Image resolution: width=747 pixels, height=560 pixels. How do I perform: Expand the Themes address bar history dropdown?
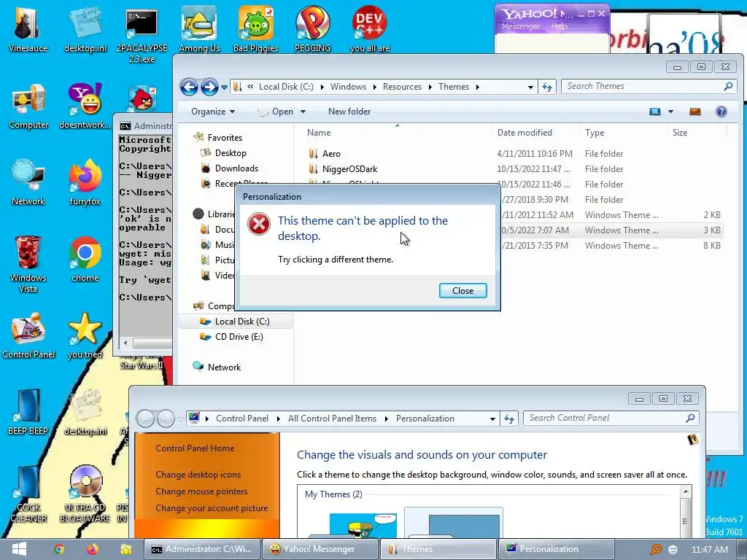530,87
